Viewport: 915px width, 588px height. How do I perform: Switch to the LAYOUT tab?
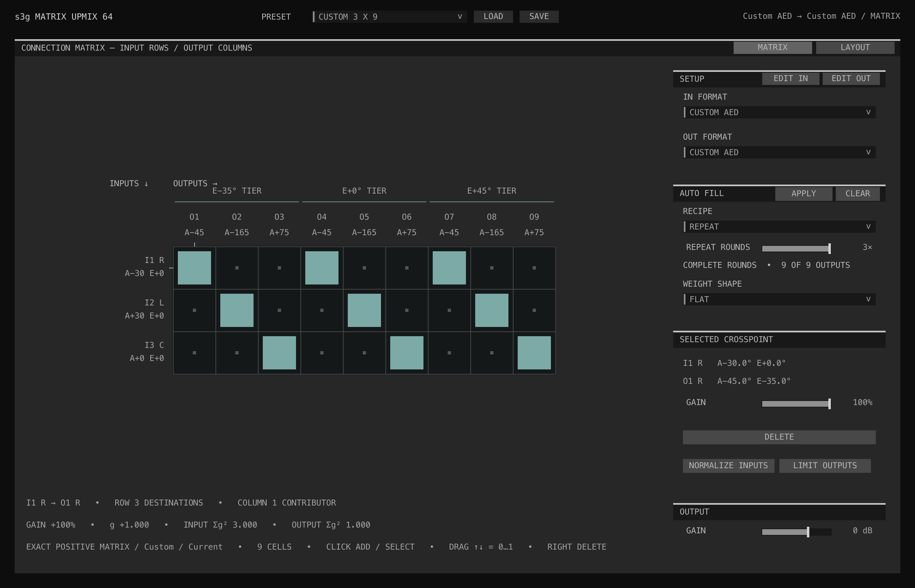[855, 47]
